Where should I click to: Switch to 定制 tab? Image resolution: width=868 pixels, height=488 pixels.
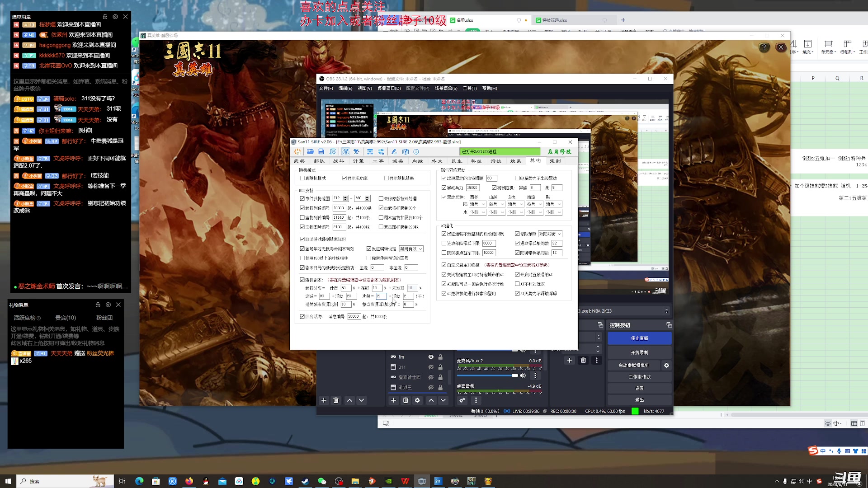(x=555, y=161)
